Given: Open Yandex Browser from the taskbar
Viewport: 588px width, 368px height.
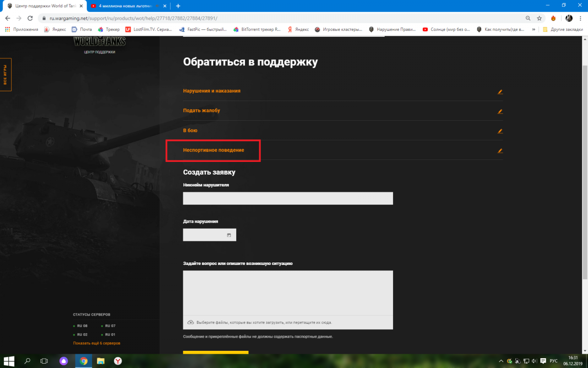Looking at the screenshot, I should (118, 361).
